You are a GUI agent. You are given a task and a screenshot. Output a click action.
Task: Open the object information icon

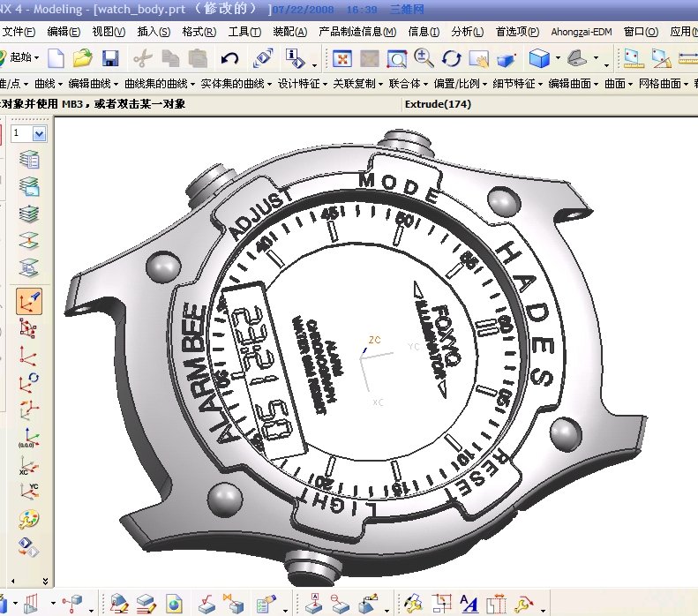click(x=295, y=58)
